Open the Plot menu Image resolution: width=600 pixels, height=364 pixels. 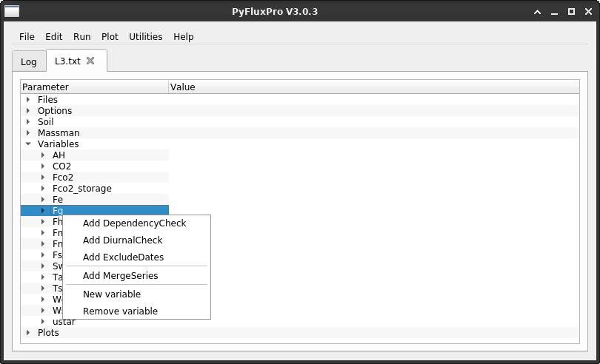tap(110, 37)
